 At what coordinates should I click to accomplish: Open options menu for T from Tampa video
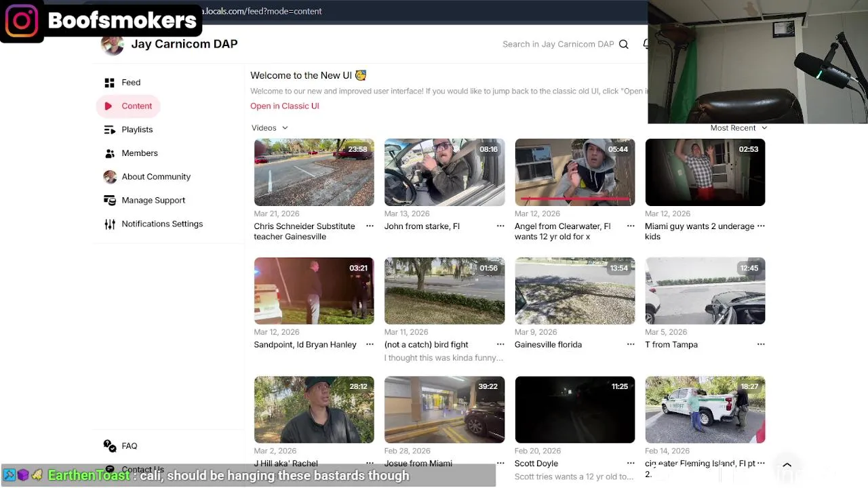(x=761, y=344)
